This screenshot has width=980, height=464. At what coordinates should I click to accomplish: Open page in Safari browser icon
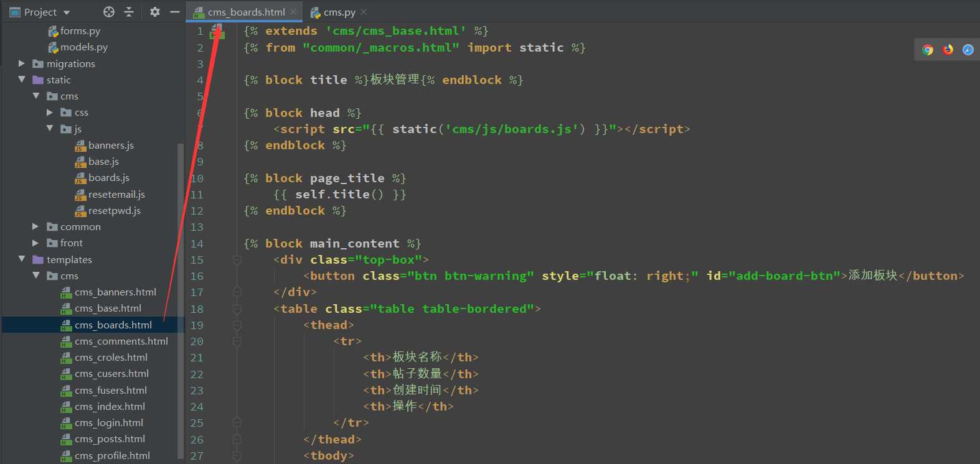pos(968,50)
